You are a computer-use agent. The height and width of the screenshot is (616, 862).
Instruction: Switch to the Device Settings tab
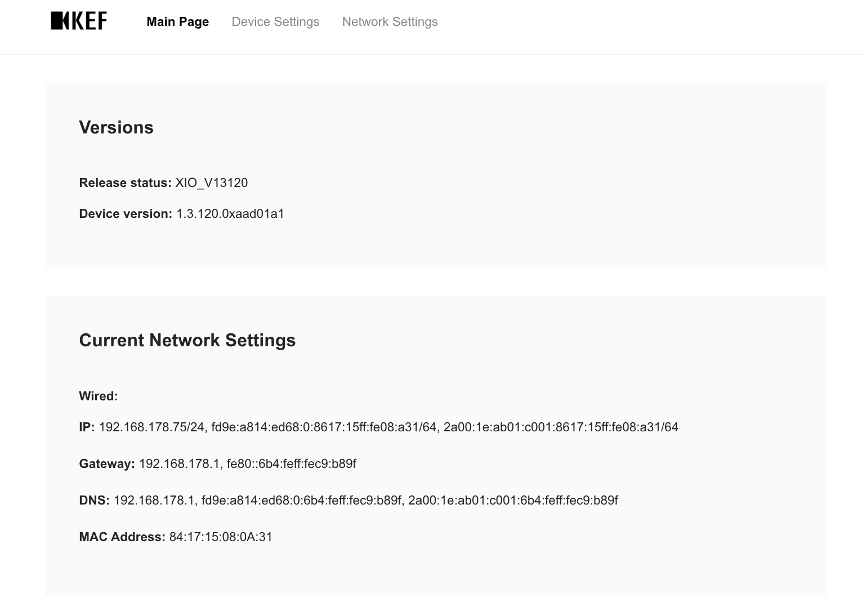[275, 22]
